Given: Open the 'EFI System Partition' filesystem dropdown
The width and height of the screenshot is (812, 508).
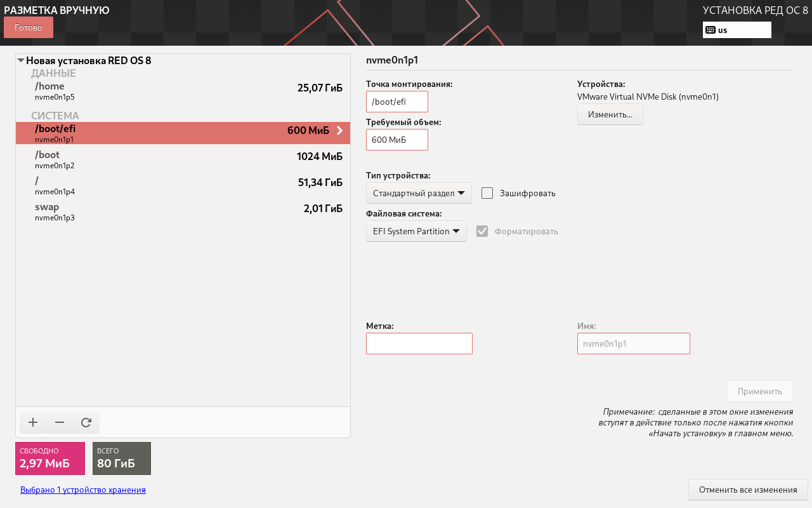Looking at the screenshot, I should point(416,231).
